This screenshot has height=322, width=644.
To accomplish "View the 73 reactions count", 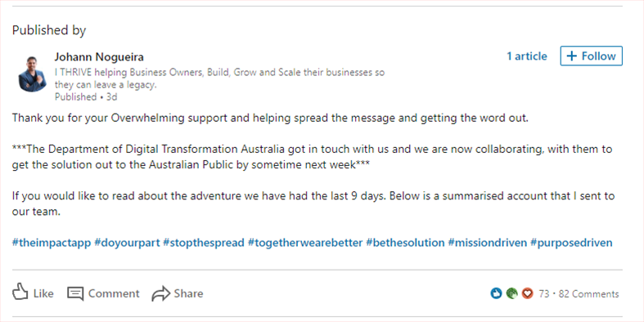I will point(544,294).
